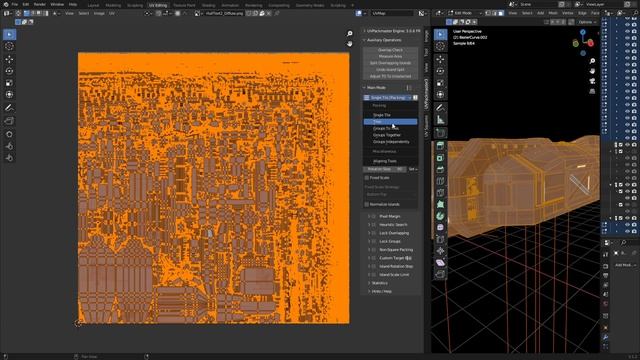Open the UV Squares sidebar tab
640x360 pixels.
tap(427, 127)
